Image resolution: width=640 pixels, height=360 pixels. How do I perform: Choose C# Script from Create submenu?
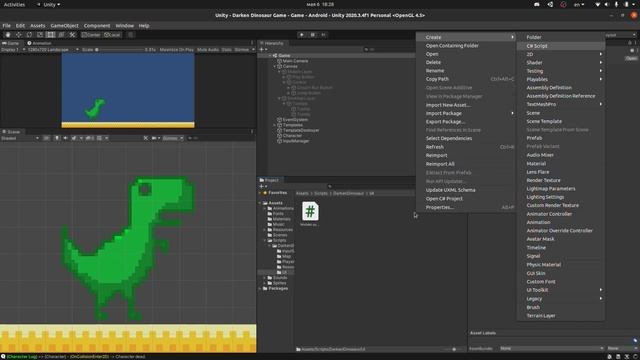click(x=560, y=46)
